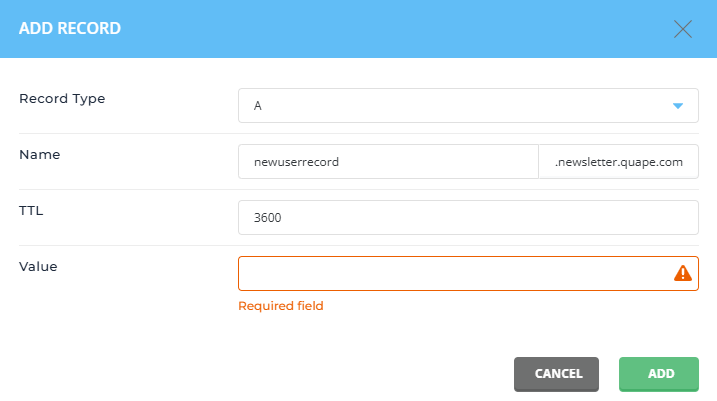Click the green ADD button
This screenshot has height=401, width=717.
tap(659, 374)
